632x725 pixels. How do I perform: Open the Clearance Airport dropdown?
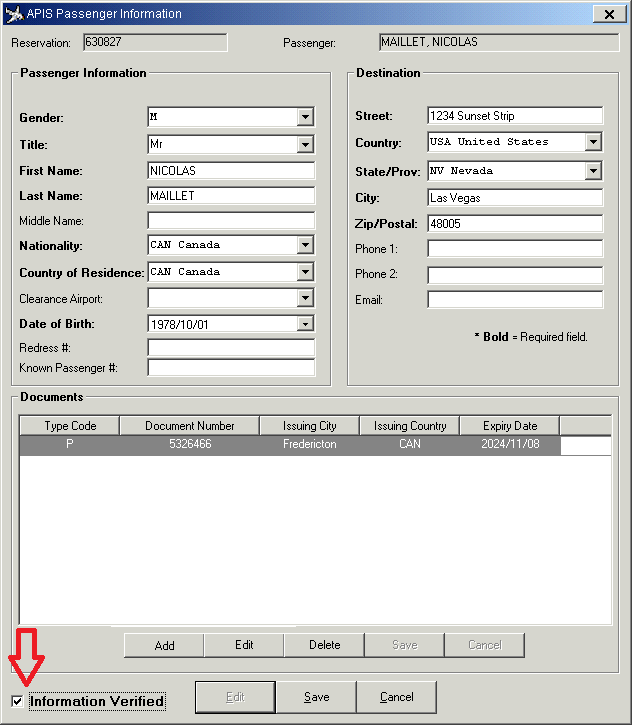[305, 298]
